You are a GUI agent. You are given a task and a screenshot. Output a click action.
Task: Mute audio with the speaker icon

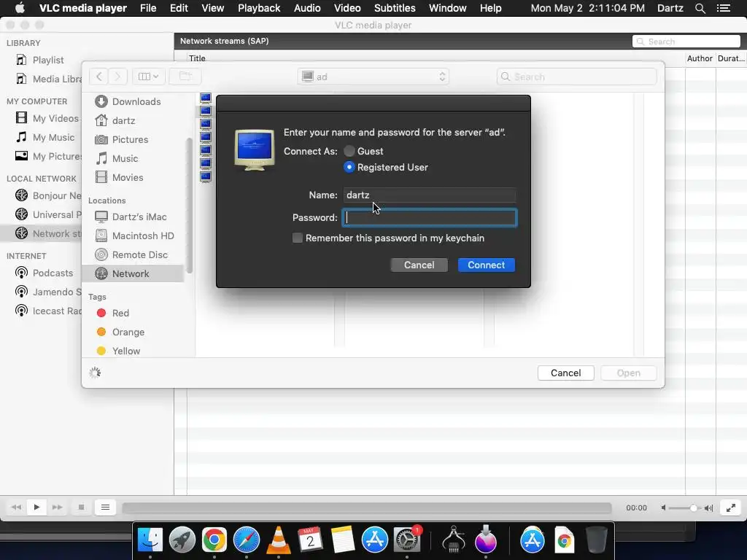663,507
